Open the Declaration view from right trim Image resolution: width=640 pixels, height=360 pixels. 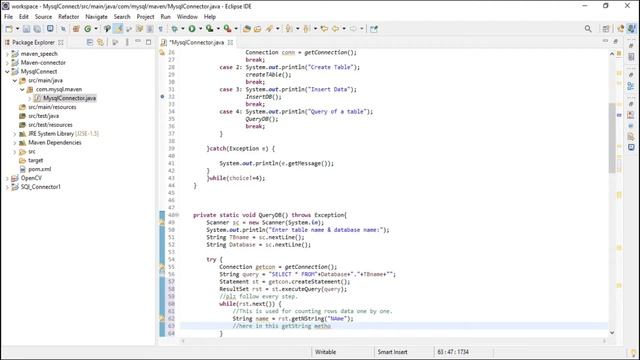pyautogui.click(x=631, y=136)
